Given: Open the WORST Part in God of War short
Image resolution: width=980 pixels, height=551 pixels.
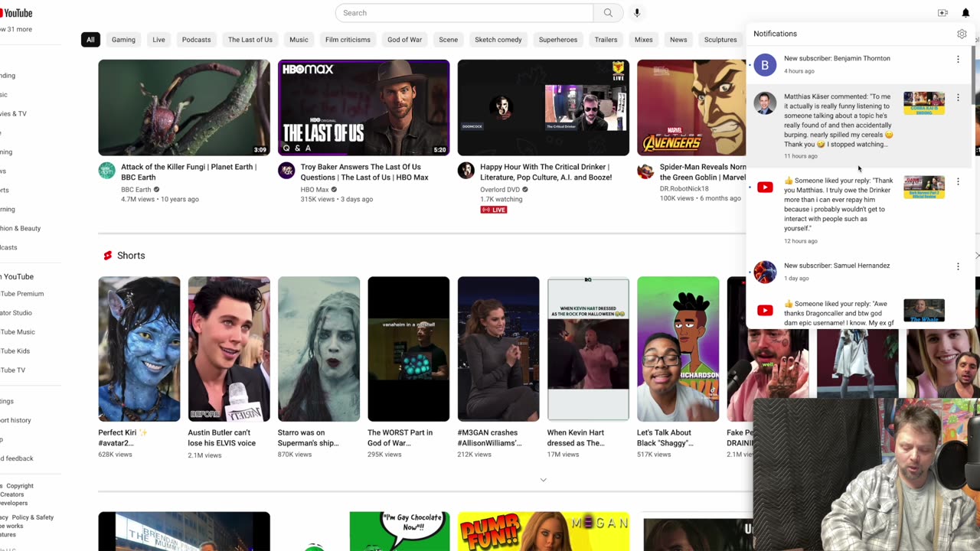Looking at the screenshot, I should pyautogui.click(x=408, y=349).
